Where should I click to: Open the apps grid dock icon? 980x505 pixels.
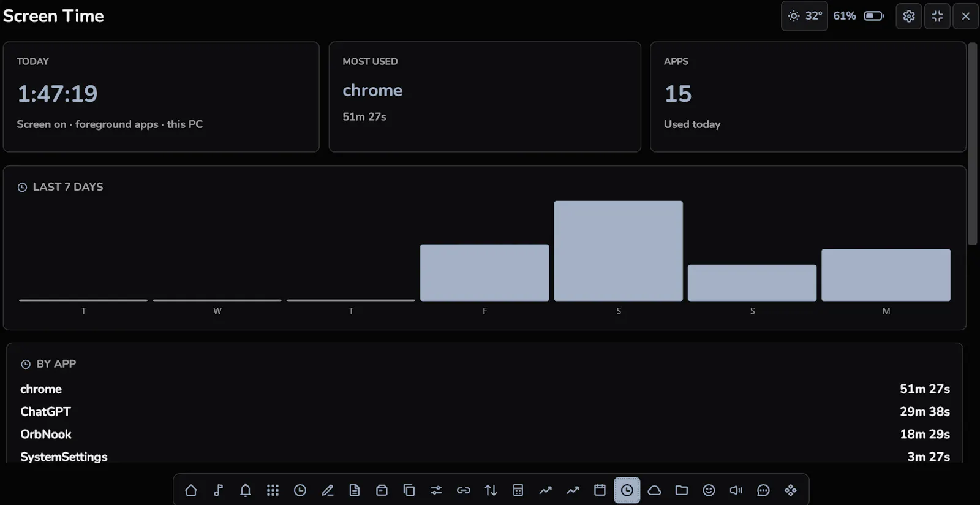pyautogui.click(x=273, y=490)
